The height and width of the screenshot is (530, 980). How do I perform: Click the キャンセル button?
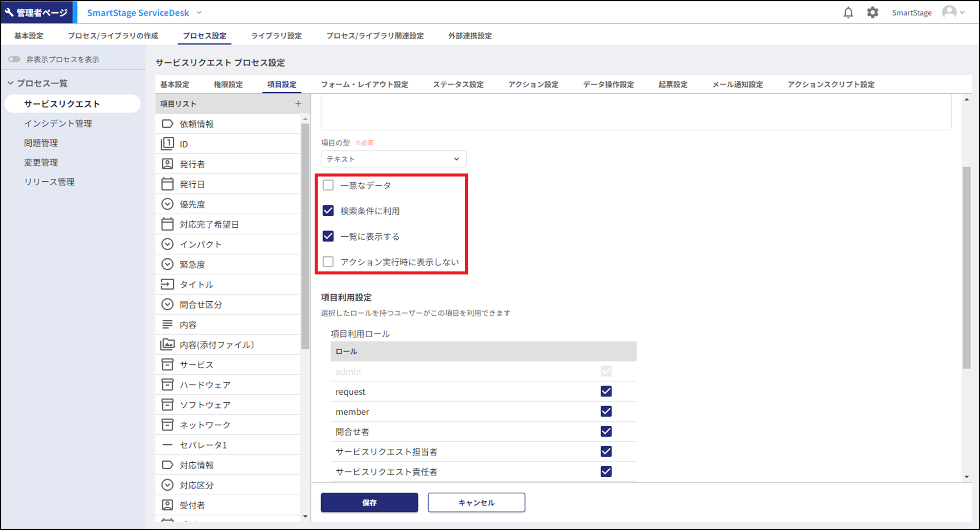point(476,502)
